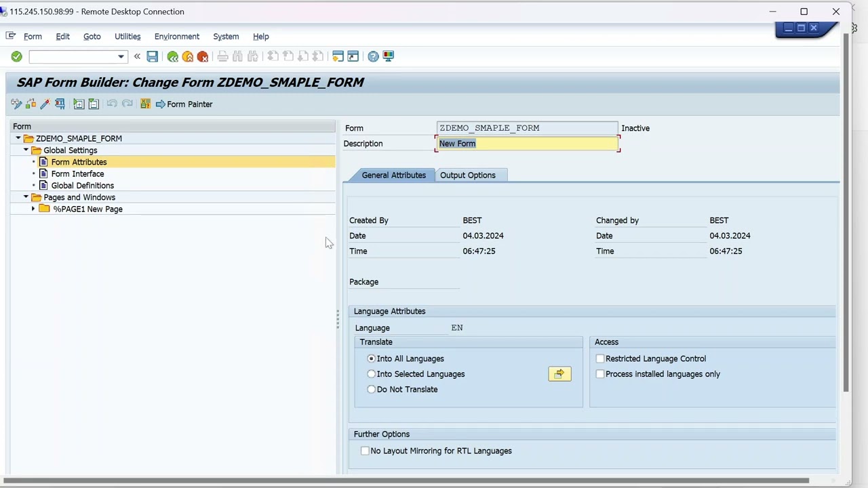The image size is (868, 488).
Task: Collapse the command field with chevrons
Action: 137,57
